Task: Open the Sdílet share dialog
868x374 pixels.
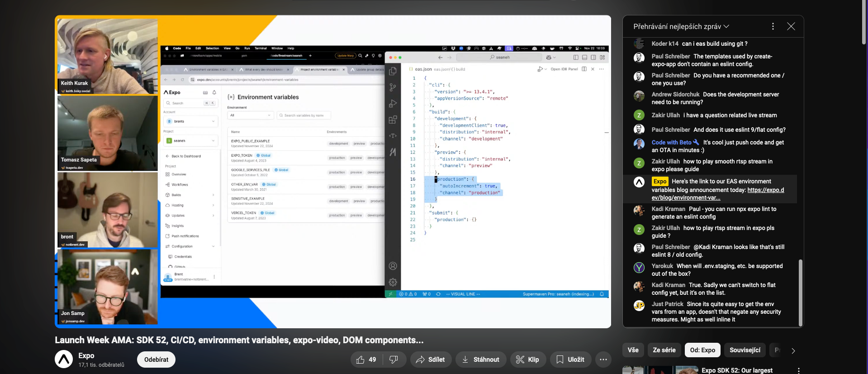Action: pyautogui.click(x=431, y=360)
